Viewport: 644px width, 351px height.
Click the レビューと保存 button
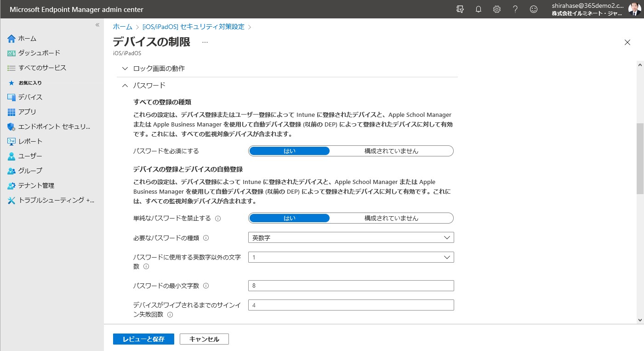144,339
